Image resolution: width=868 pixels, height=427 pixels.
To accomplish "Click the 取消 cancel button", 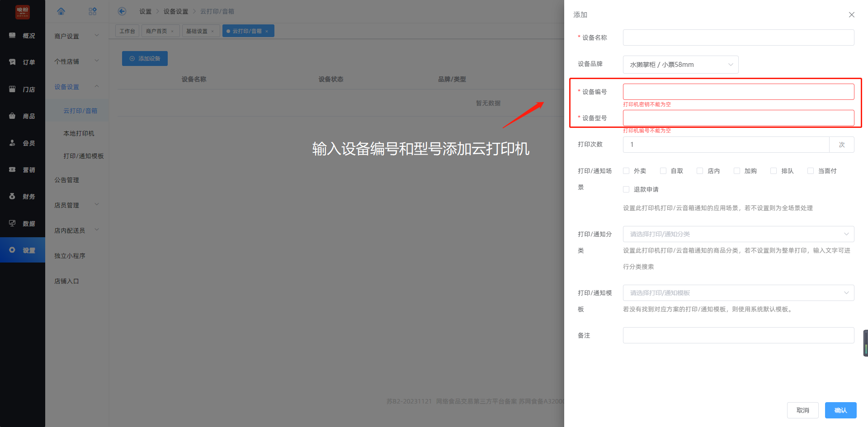I will tap(802, 410).
